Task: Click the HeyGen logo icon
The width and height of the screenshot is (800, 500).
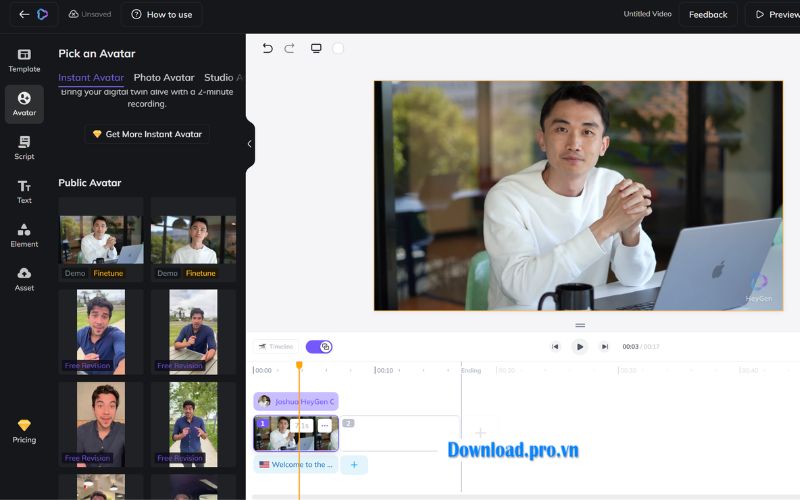Action: pos(43,14)
